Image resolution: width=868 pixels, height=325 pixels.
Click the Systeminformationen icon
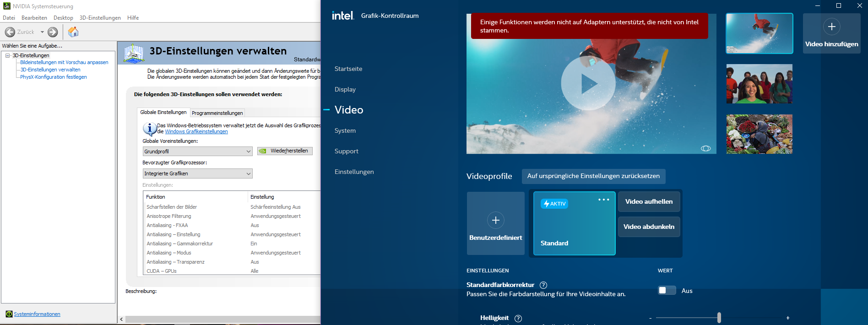[9, 314]
